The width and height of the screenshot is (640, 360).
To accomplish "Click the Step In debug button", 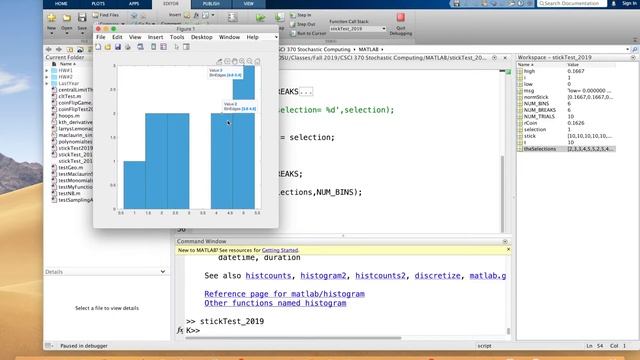I will (x=301, y=15).
